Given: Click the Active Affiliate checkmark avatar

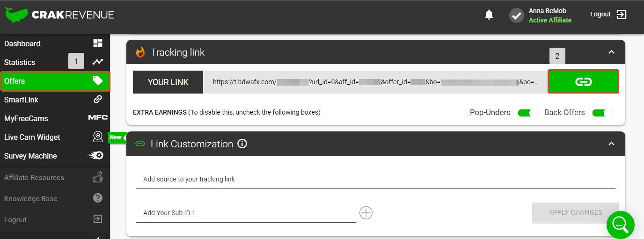Looking at the screenshot, I should point(517,15).
